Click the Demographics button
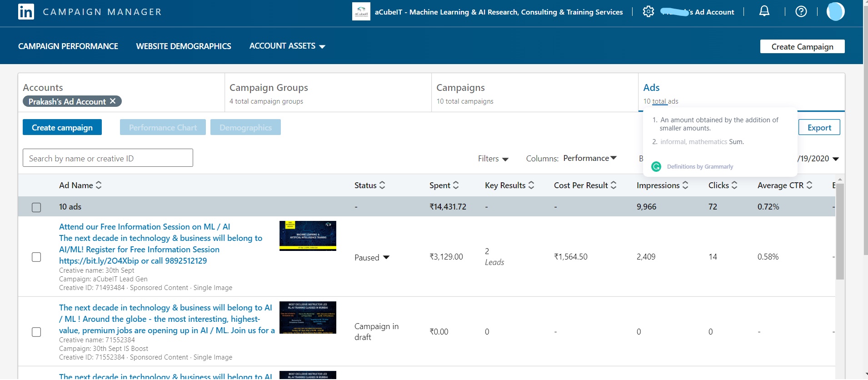Viewport: 868px width, 380px height. [245, 127]
